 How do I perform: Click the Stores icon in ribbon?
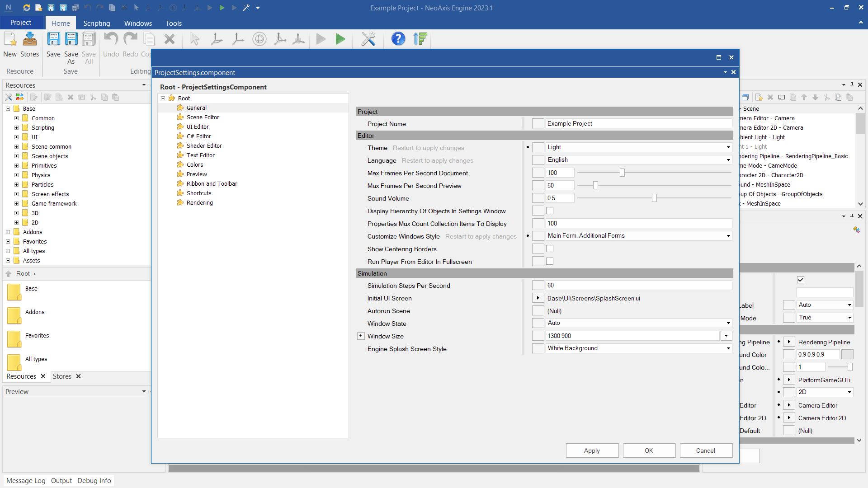[x=30, y=40]
